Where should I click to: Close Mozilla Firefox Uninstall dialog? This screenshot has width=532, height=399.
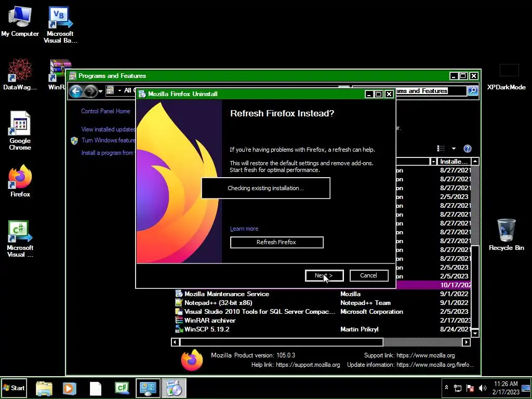click(x=389, y=94)
